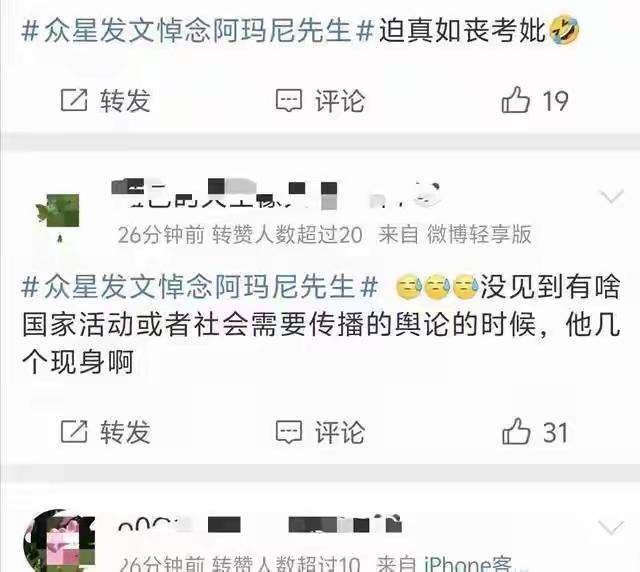
Task: Click repost icon on the 31-likes post
Action: pyautogui.click(x=74, y=432)
